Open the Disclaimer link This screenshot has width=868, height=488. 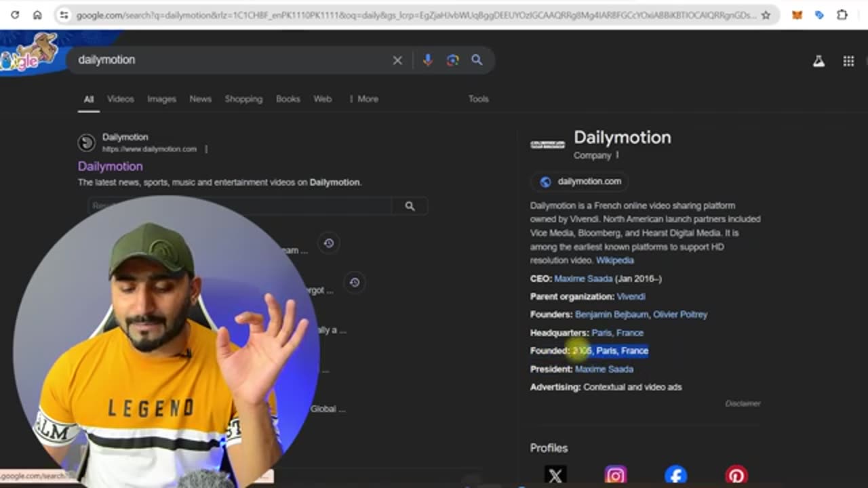(743, 403)
